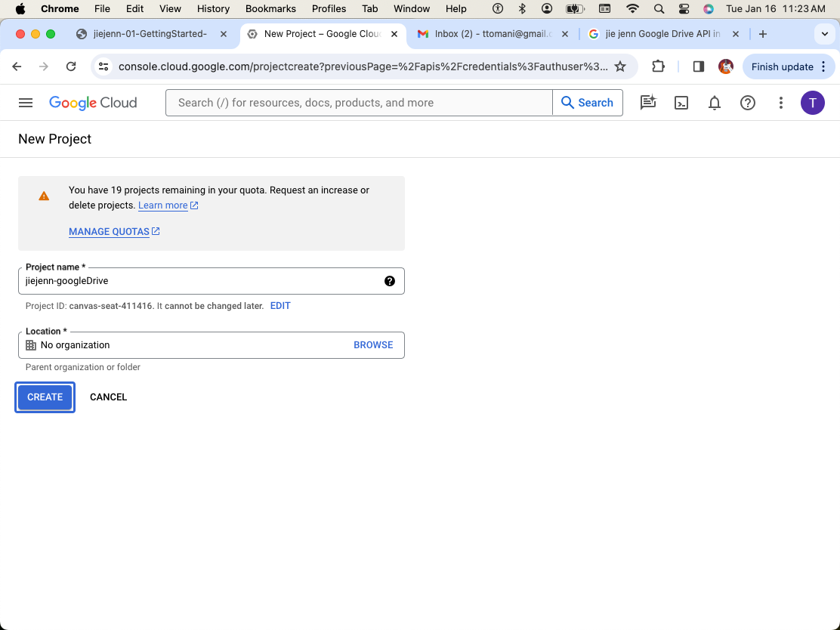
Task: Click the CANCEL button
Action: pyautogui.click(x=108, y=397)
